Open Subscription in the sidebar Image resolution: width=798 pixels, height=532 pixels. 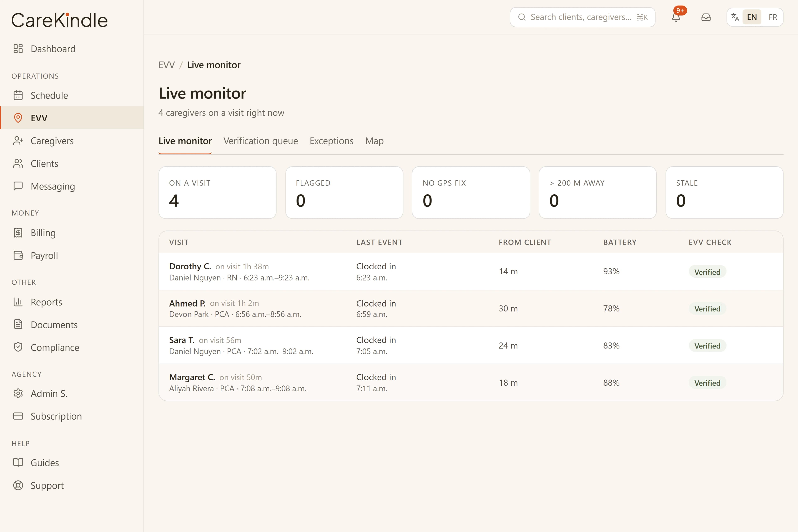click(72, 416)
